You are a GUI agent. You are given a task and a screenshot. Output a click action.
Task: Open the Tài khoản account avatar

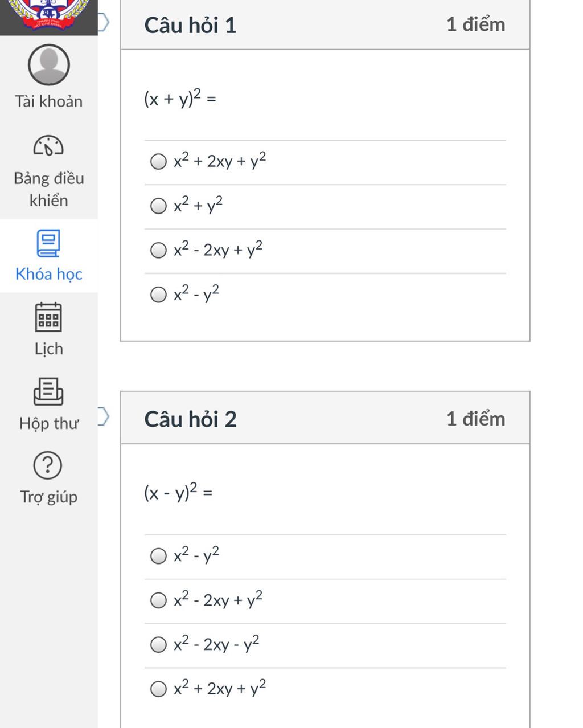pos(49,65)
